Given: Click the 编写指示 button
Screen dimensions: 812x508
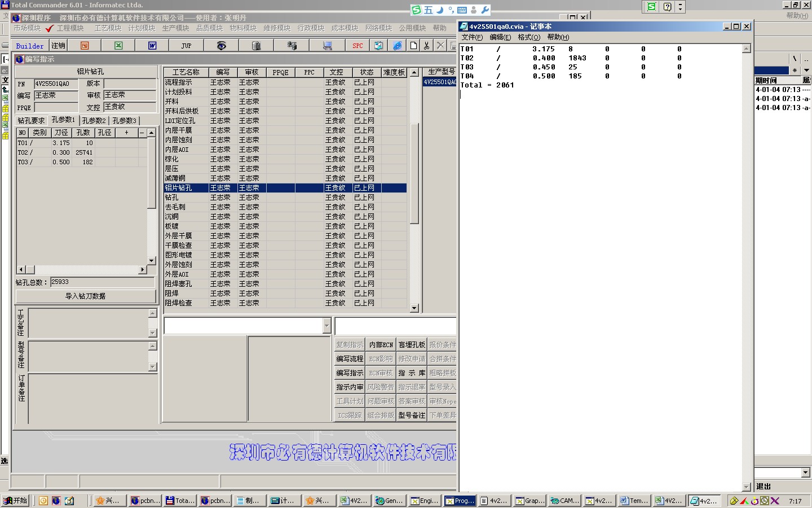Looking at the screenshot, I should coord(350,373).
